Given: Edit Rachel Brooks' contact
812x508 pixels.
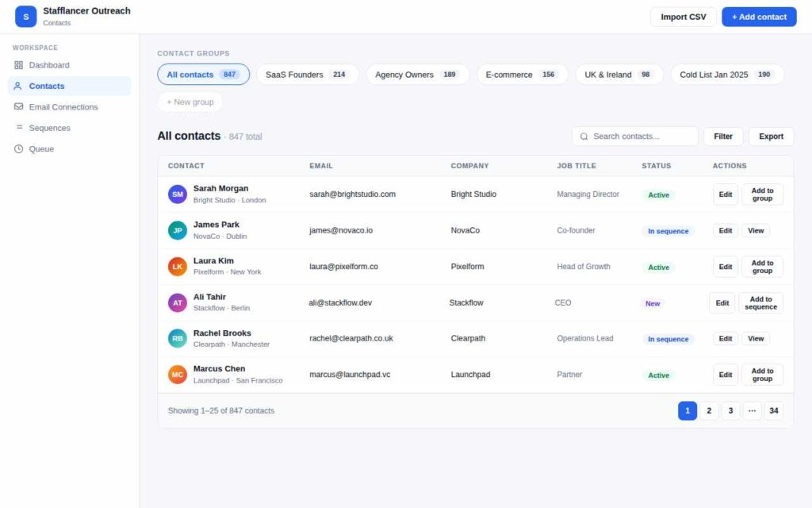Looking at the screenshot, I should 725,338.
